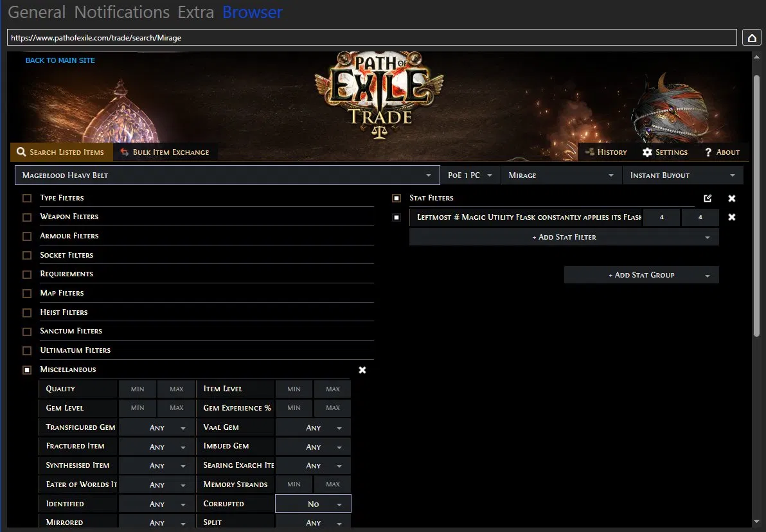
Task: Follow the Back to Main Site link
Action: (x=60, y=60)
